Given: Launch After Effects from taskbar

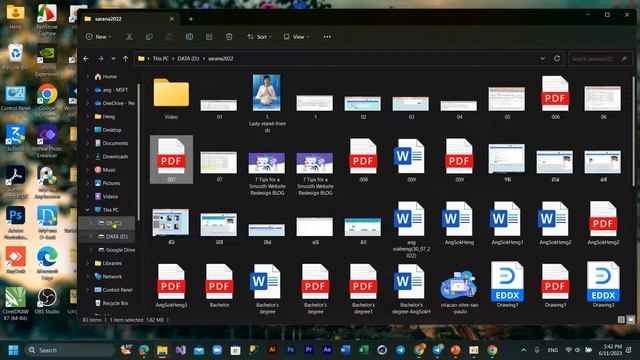Looking at the screenshot, I should [327, 350].
